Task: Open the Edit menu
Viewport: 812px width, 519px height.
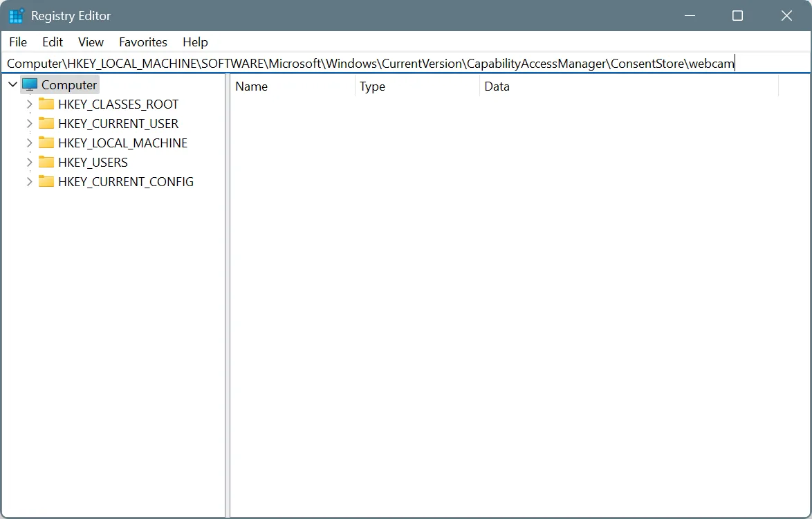Action: pos(53,42)
